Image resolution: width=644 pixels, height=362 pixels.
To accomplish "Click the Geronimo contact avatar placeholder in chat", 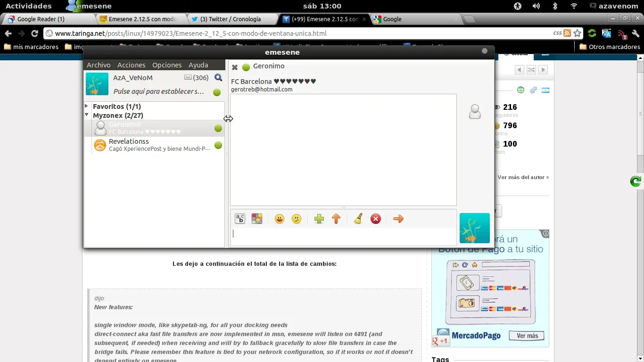I will [475, 112].
